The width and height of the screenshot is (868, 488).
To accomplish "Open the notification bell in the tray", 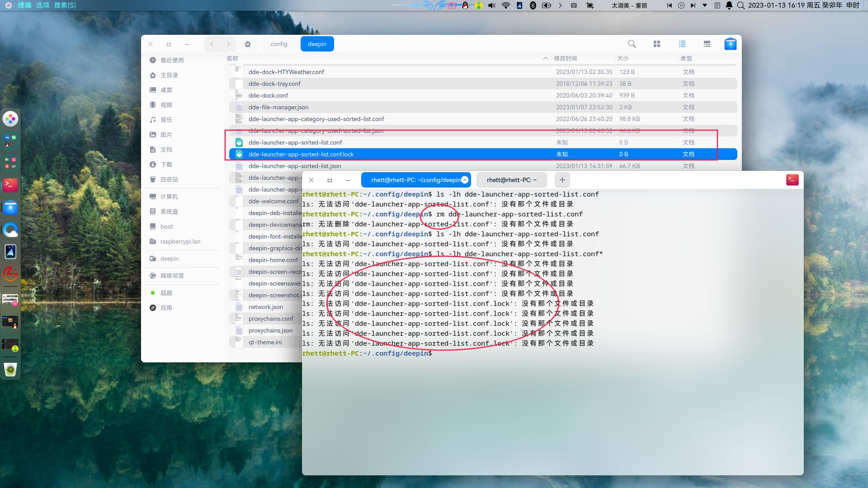I will coord(729,5).
